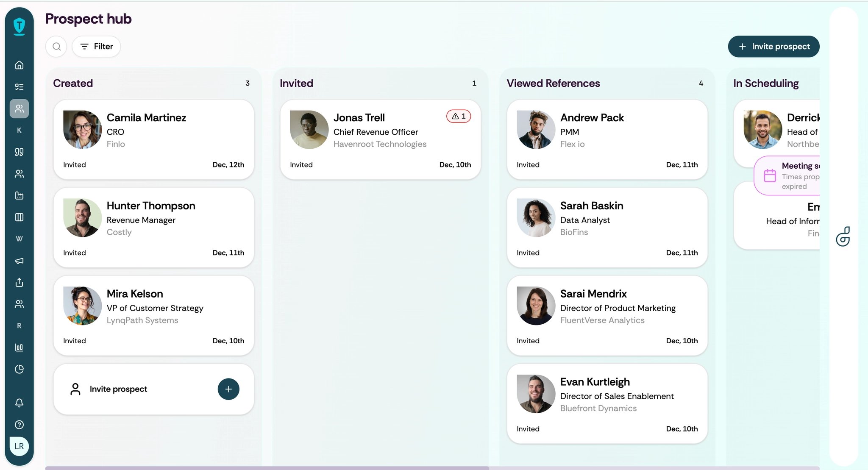Open the factory chart icon in sidebar

(19, 195)
